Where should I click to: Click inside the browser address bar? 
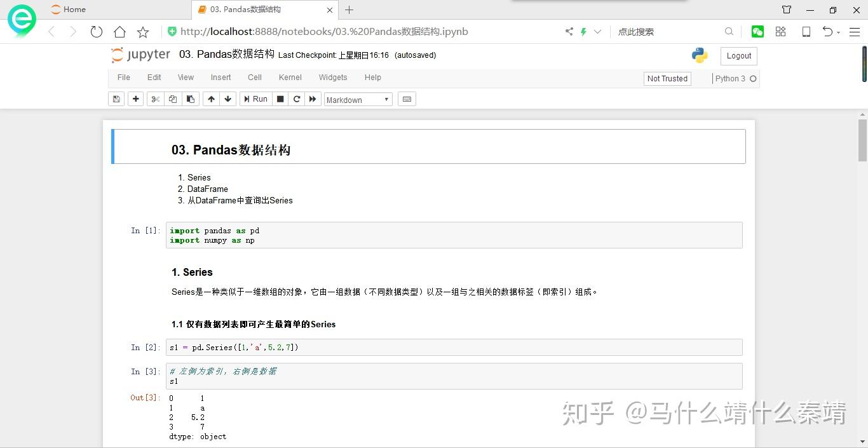coord(318,31)
